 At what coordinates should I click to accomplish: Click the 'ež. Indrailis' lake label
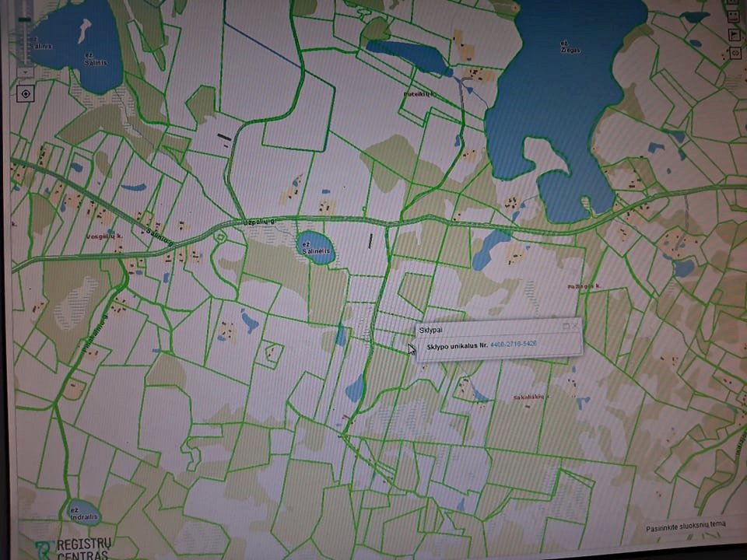84,513
